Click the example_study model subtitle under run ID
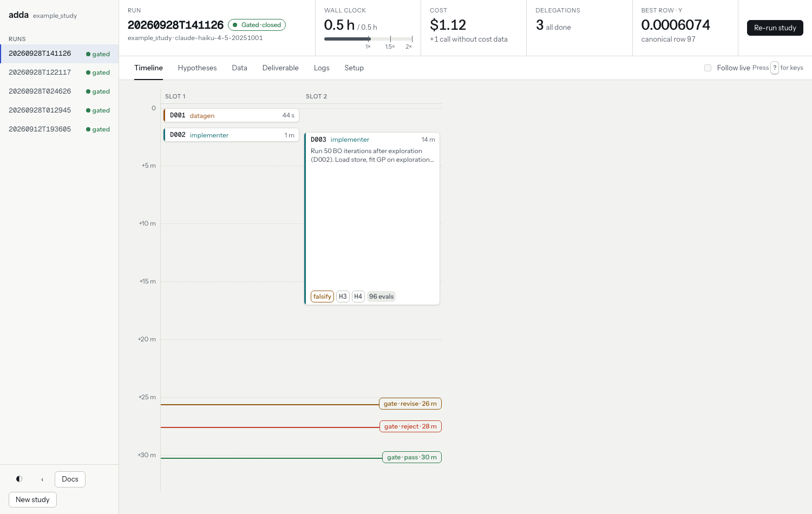The width and height of the screenshot is (812, 514). [x=195, y=38]
